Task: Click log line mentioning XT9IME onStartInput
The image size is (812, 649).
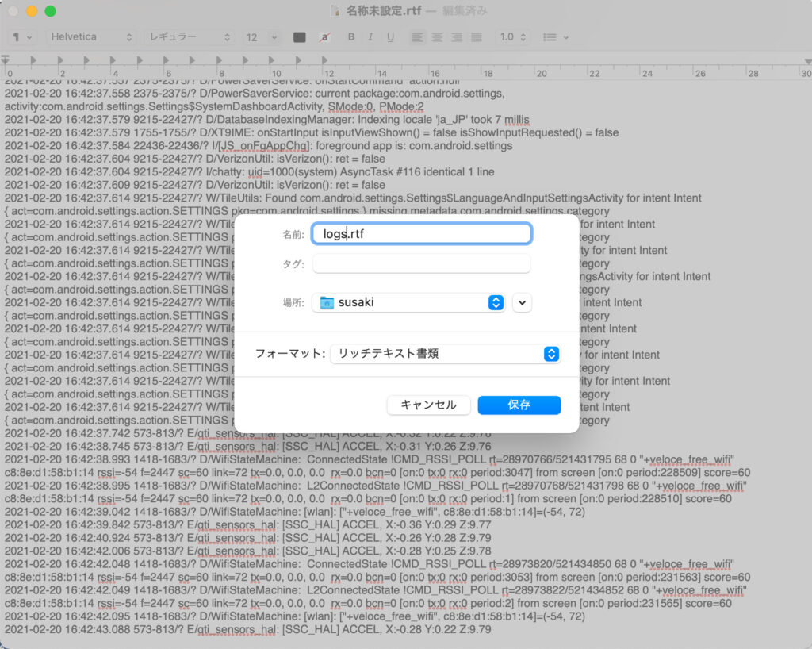Action: point(311,132)
